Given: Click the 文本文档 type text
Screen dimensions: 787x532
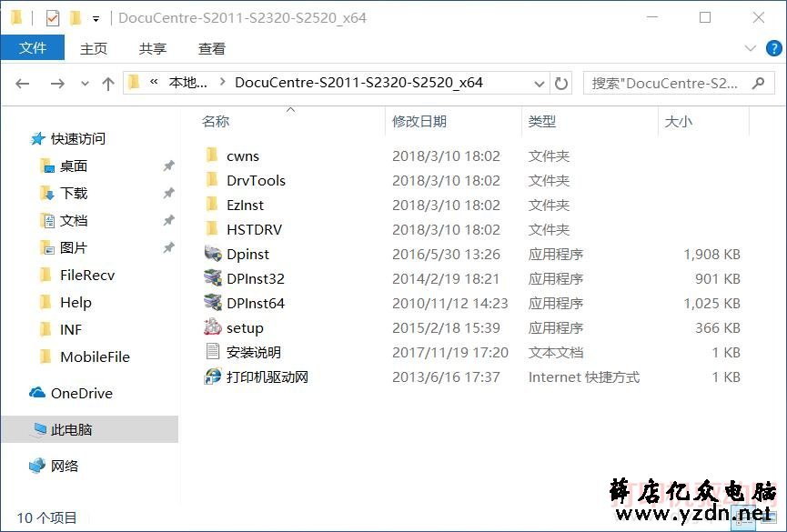Looking at the screenshot, I should [x=556, y=352].
